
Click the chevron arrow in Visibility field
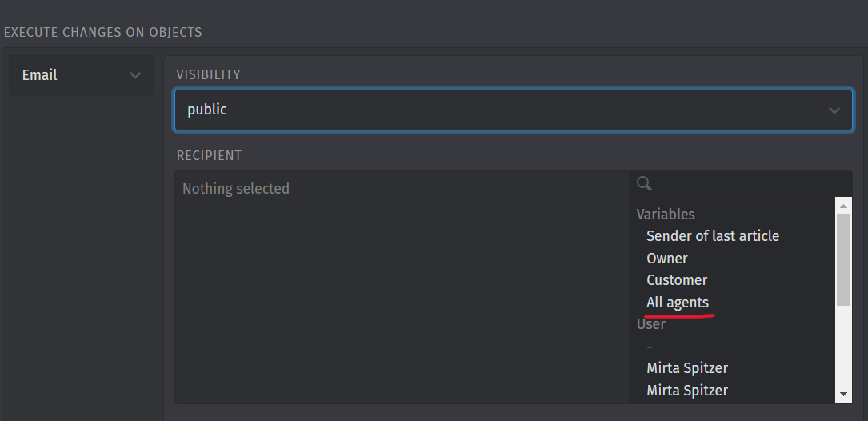pyautogui.click(x=834, y=110)
